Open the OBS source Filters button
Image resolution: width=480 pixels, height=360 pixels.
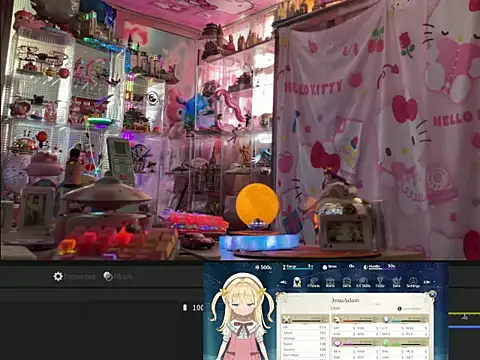(118, 276)
